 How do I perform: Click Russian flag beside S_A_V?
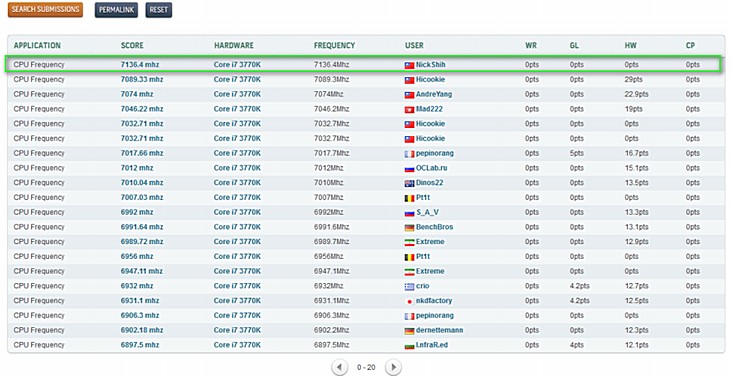click(409, 213)
